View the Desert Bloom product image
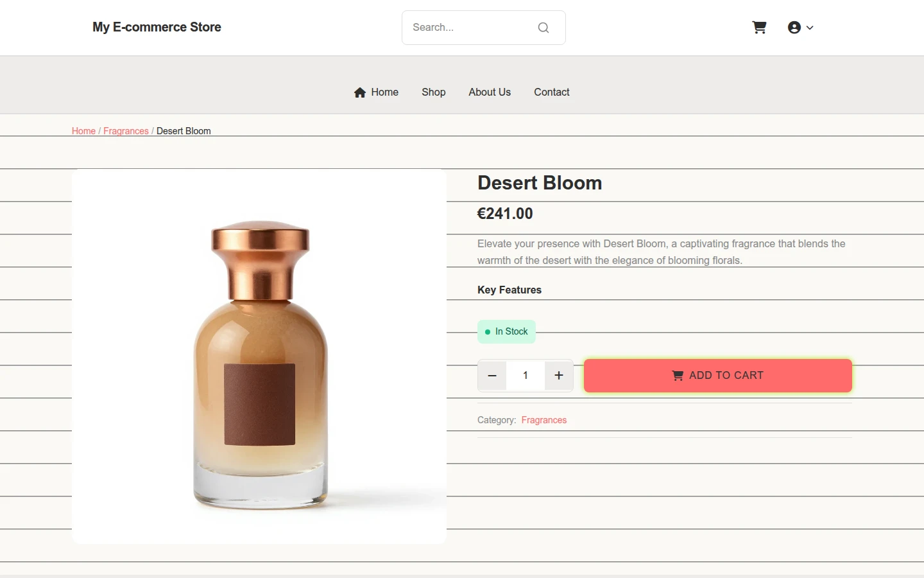Image resolution: width=924 pixels, height=578 pixels. coord(259,356)
